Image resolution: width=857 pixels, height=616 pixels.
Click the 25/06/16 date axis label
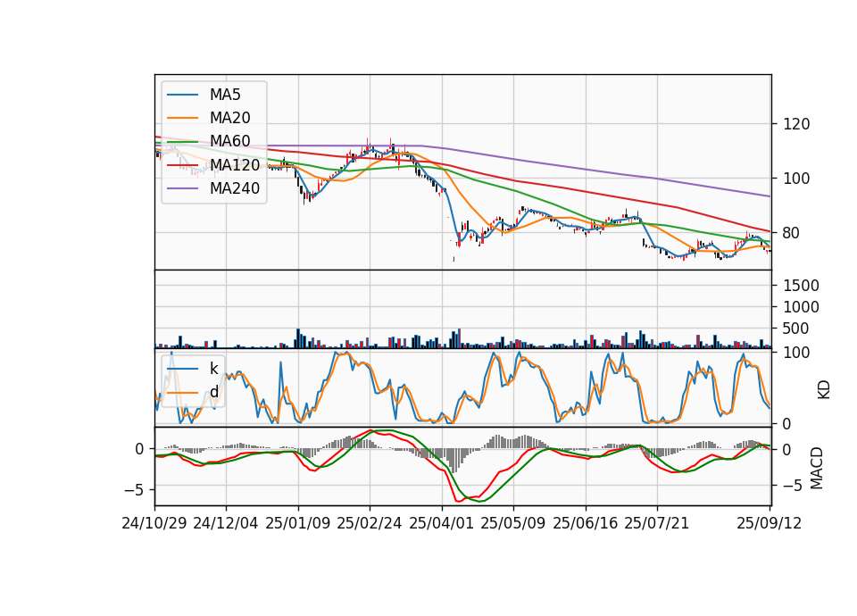[x=586, y=523]
